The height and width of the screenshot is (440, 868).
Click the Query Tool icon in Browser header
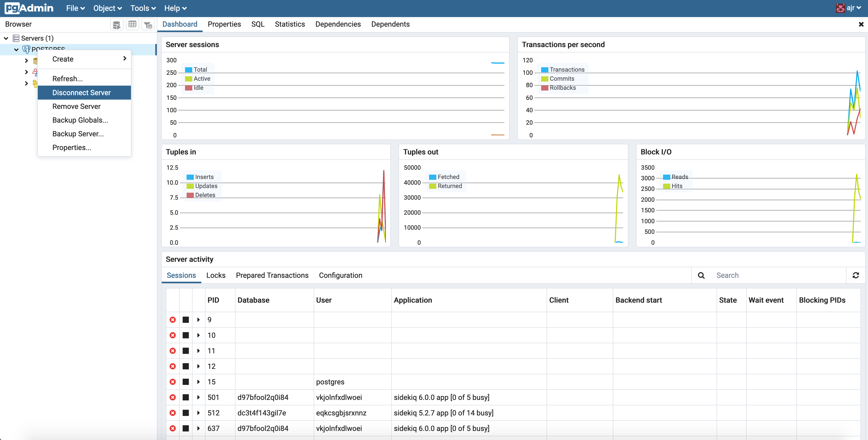(116, 25)
